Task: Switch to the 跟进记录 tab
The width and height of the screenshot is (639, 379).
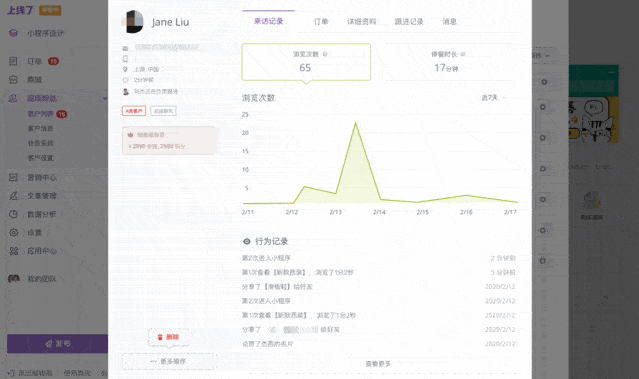Action: 409,22
